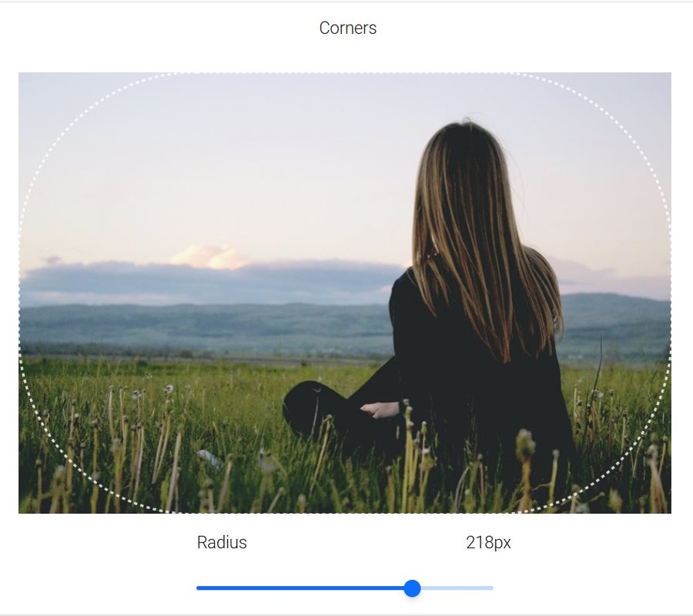Click the Corners heading

click(x=347, y=28)
